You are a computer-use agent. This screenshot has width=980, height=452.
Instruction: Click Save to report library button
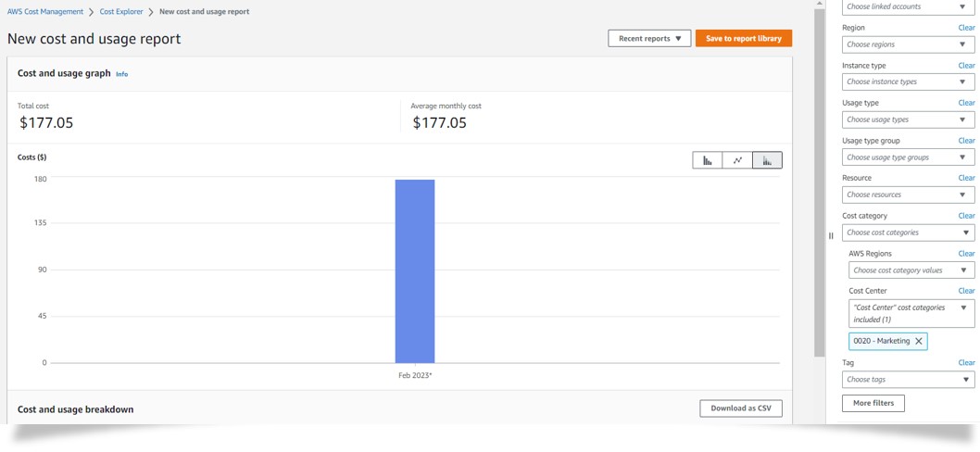(x=743, y=38)
